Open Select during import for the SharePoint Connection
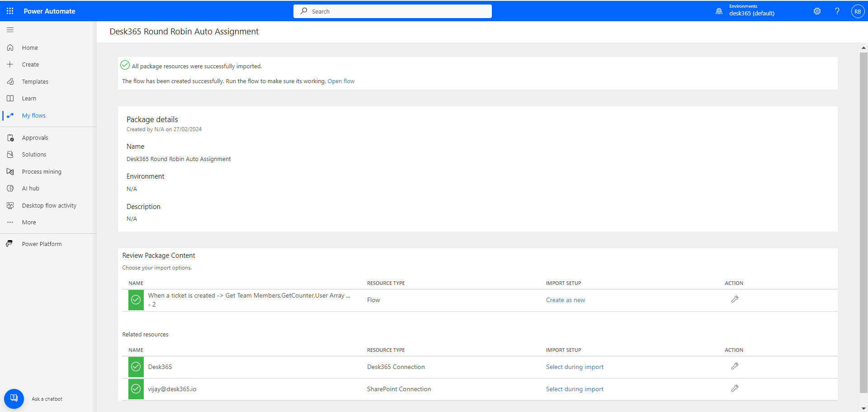 [574, 389]
